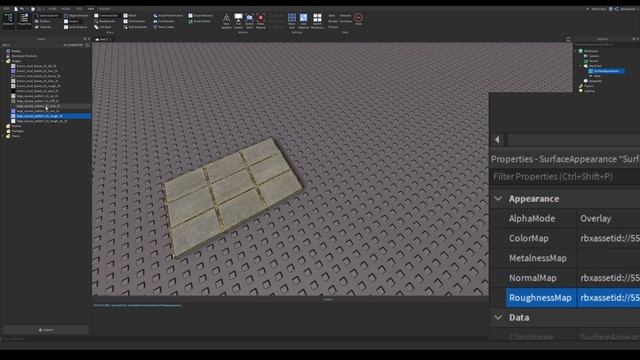640x360 pixels.
Task: Enter Full Screen mode
Action: coord(238,21)
